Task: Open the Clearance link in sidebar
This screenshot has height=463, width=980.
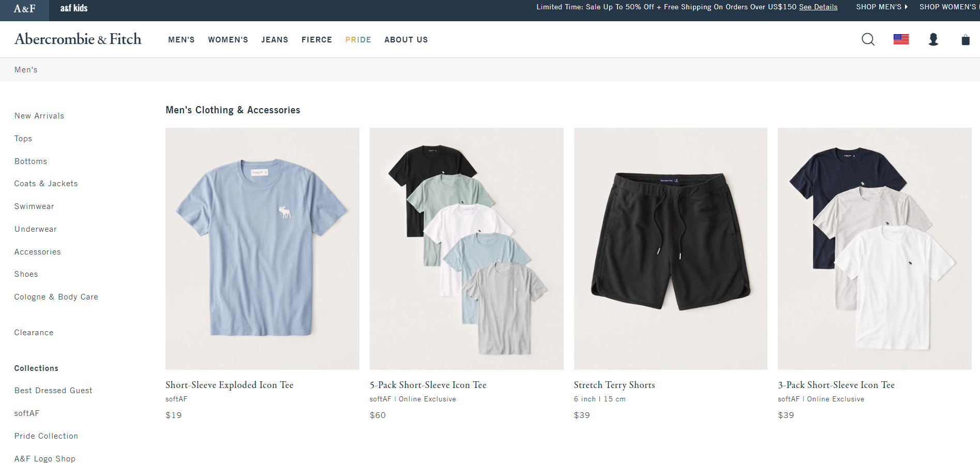Action: 34,333
